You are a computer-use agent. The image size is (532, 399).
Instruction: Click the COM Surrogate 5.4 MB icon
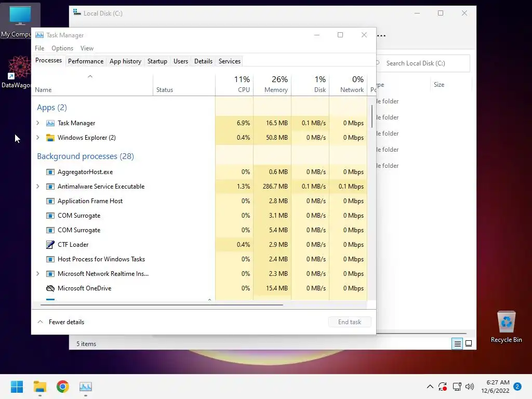coord(50,230)
